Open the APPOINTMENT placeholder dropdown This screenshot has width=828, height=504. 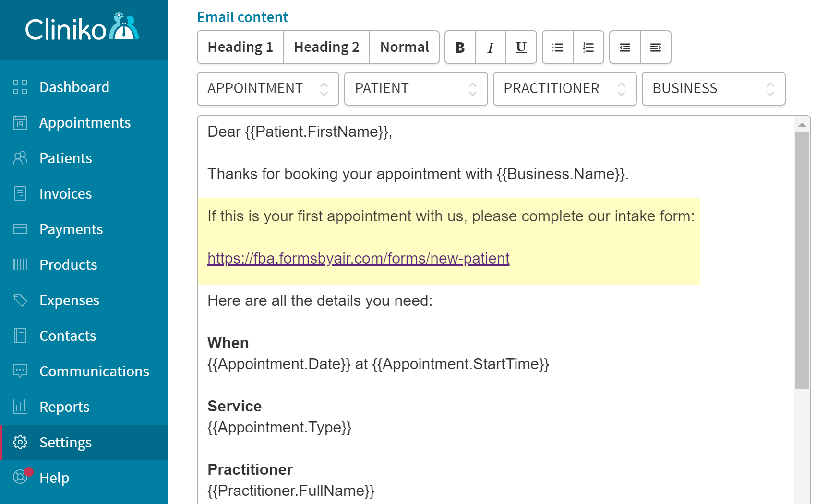tap(267, 88)
